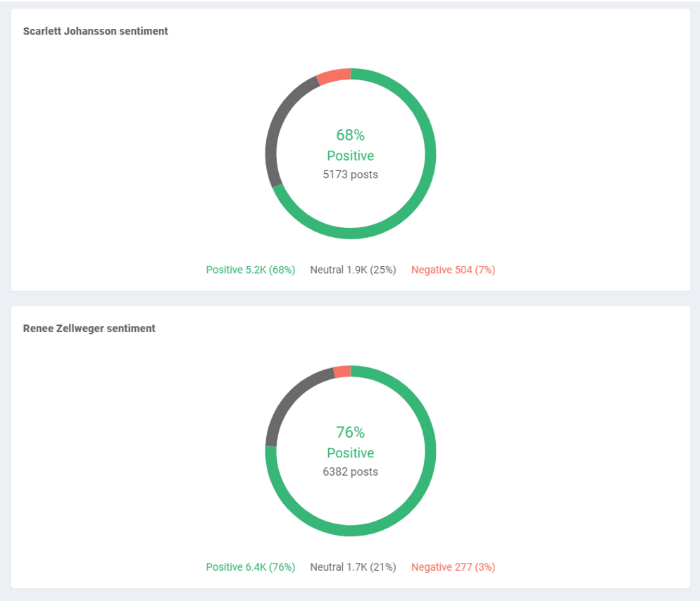Toggle Negative 277 (3%) legend item

[453, 567]
